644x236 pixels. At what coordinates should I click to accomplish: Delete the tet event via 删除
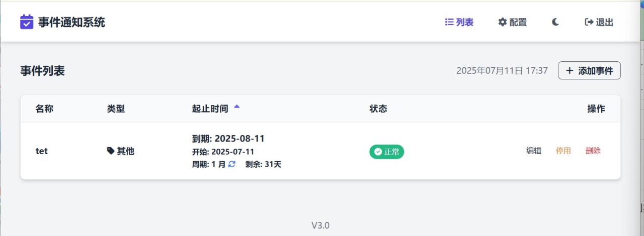click(593, 151)
